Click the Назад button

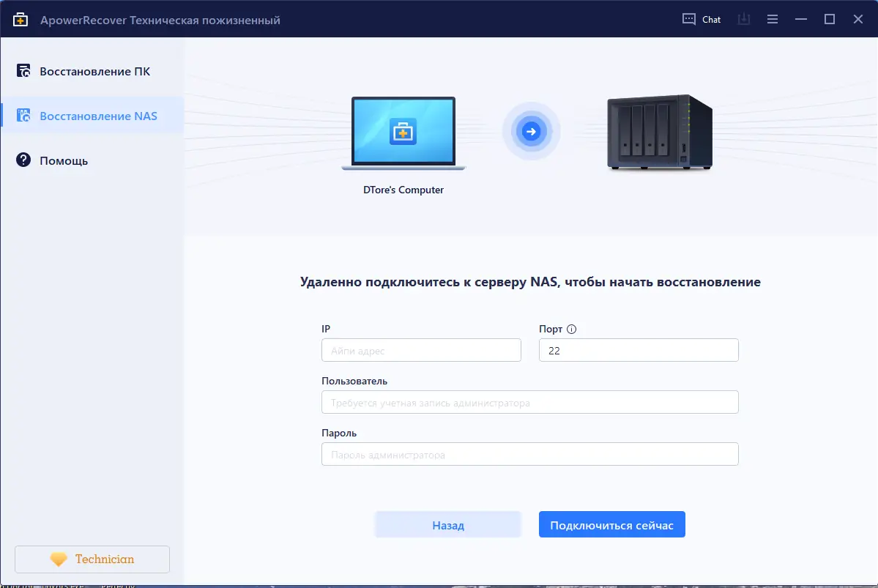click(447, 524)
